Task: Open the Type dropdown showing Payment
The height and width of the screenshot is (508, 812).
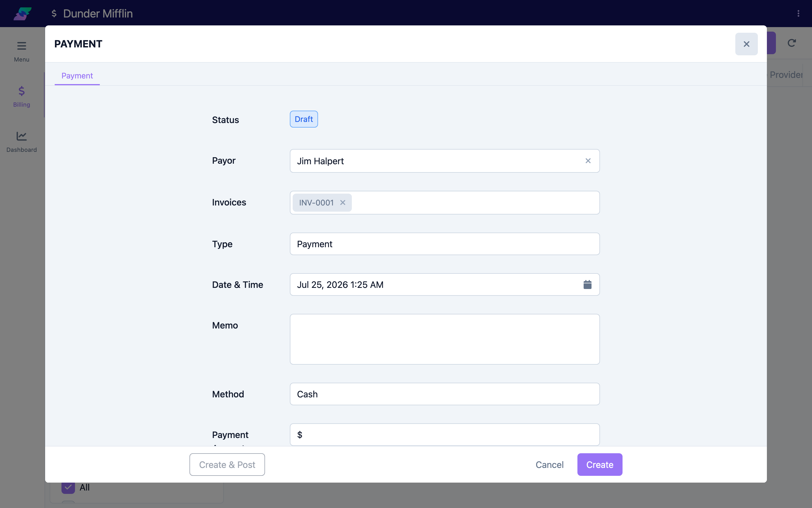Action: point(445,244)
